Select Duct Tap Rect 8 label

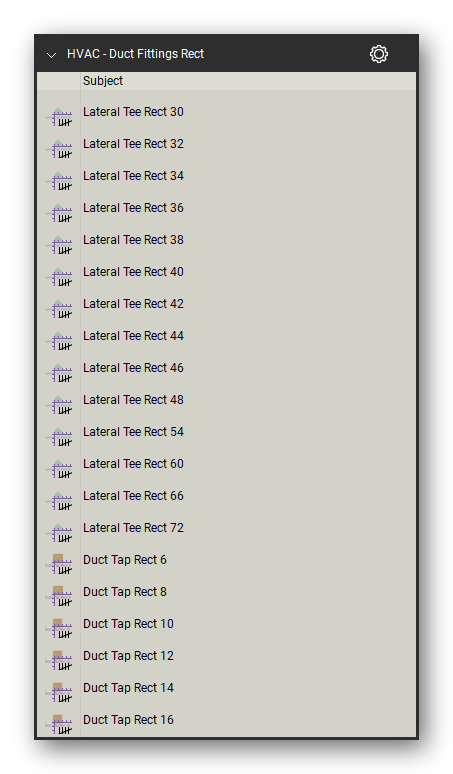tap(125, 591)
